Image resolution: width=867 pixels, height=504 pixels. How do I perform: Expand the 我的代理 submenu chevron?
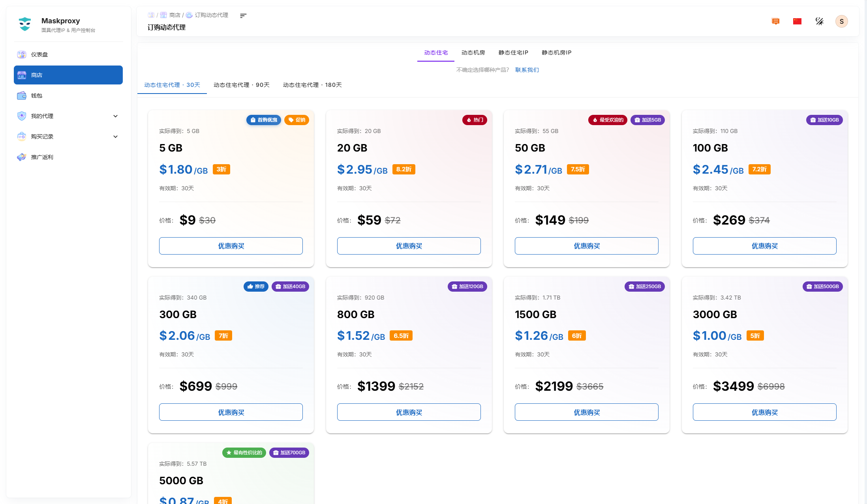pyautogui.click(x=115, y=116)
